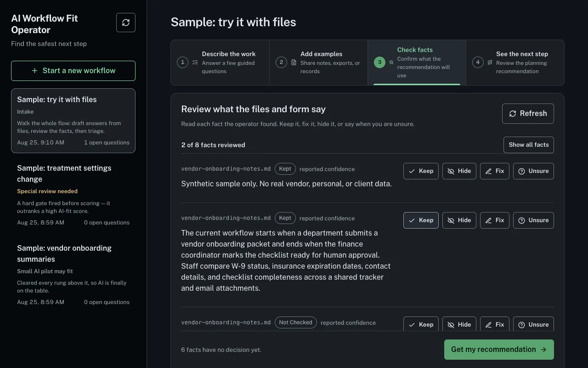Image resolution: width=588 pixels, height=368 pixels.
Task: Open 'Sample: treatment settings change' workflow
Action: pyautogui.click(x=73, y=195)
